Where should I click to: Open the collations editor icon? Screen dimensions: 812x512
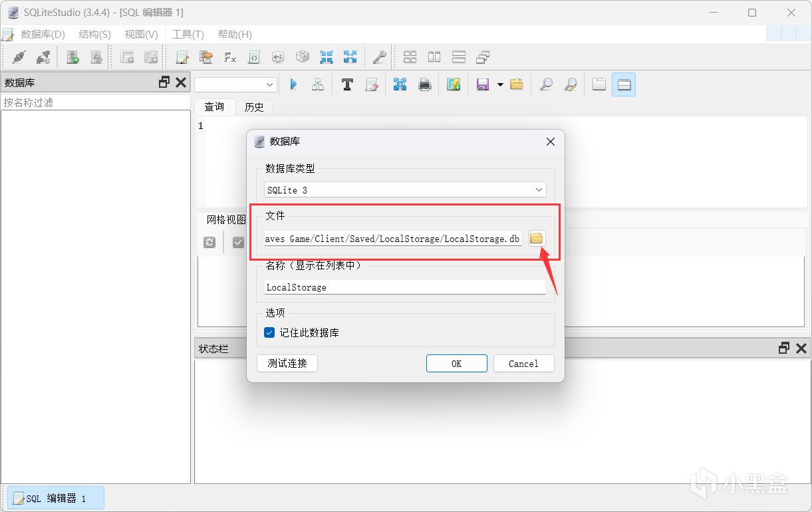coord(278,58)
